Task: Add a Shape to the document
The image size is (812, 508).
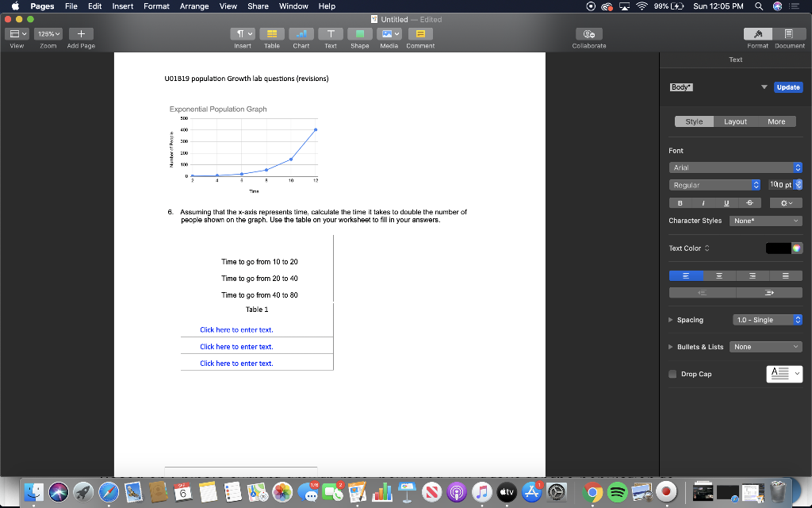Action: click(359, 33)
